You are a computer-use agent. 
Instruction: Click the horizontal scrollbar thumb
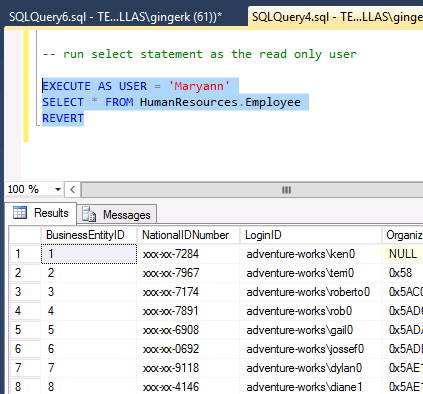tap(253, 190)
